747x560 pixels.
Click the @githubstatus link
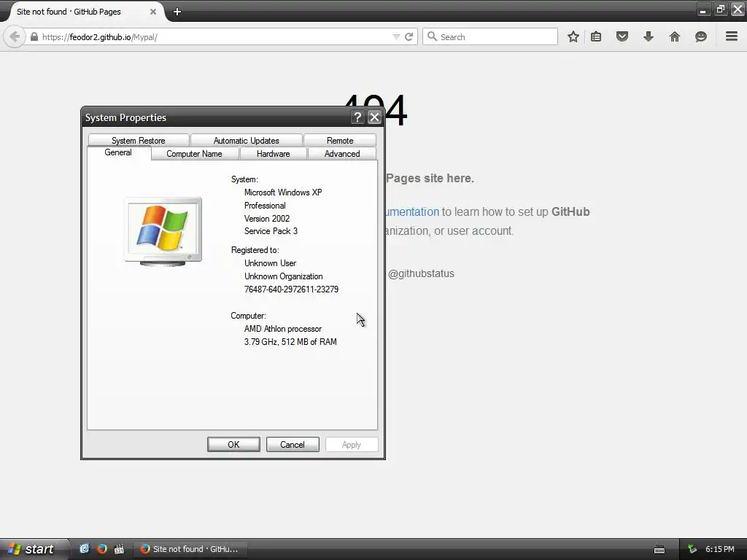pyautogui.click(x=421, y=274)
